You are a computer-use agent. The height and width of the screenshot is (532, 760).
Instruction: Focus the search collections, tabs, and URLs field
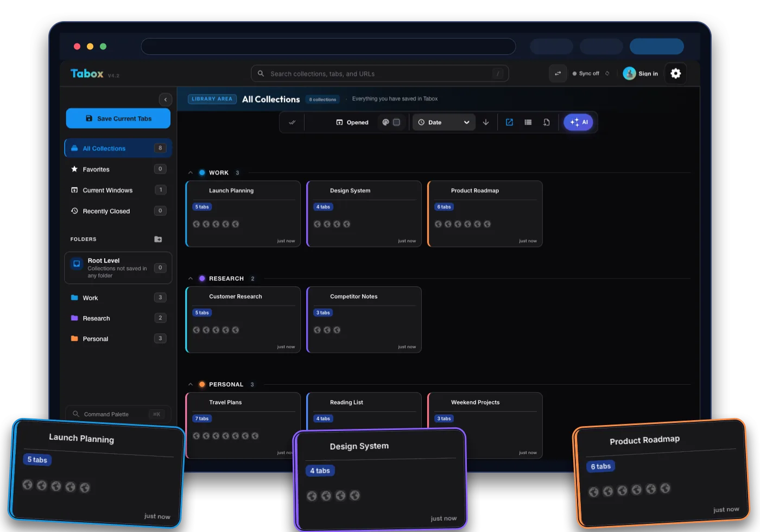coord(380,74)
